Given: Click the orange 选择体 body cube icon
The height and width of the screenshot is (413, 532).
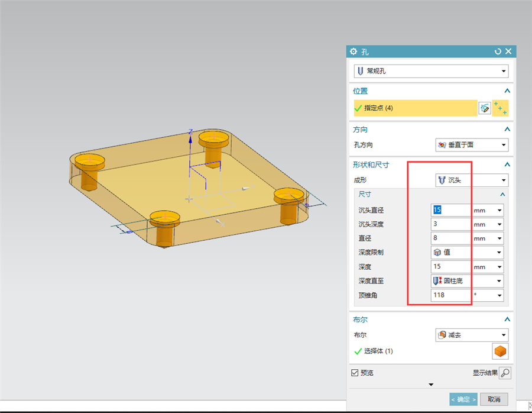Looking at the screenshot, I should (x=500, y=351).
